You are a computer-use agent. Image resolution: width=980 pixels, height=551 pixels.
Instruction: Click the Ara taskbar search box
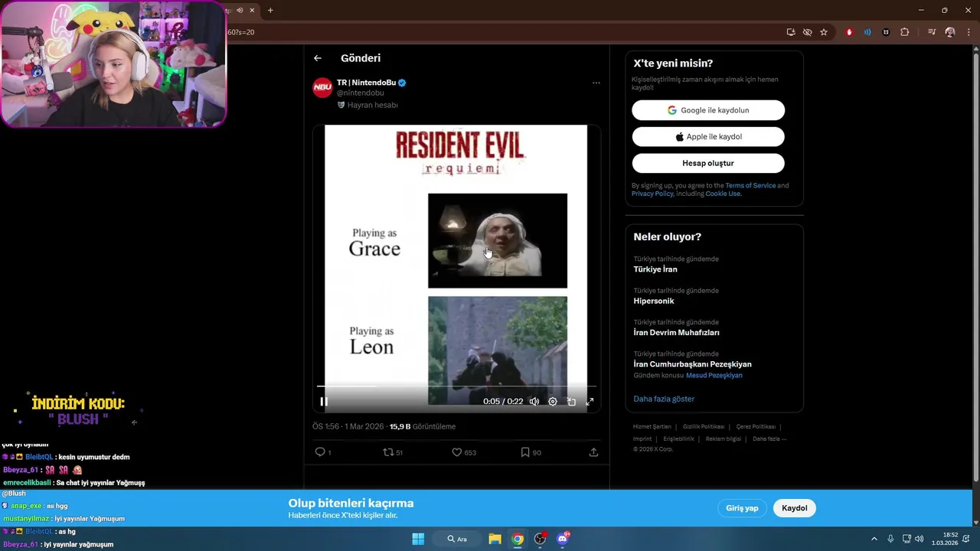click(457, 539)
